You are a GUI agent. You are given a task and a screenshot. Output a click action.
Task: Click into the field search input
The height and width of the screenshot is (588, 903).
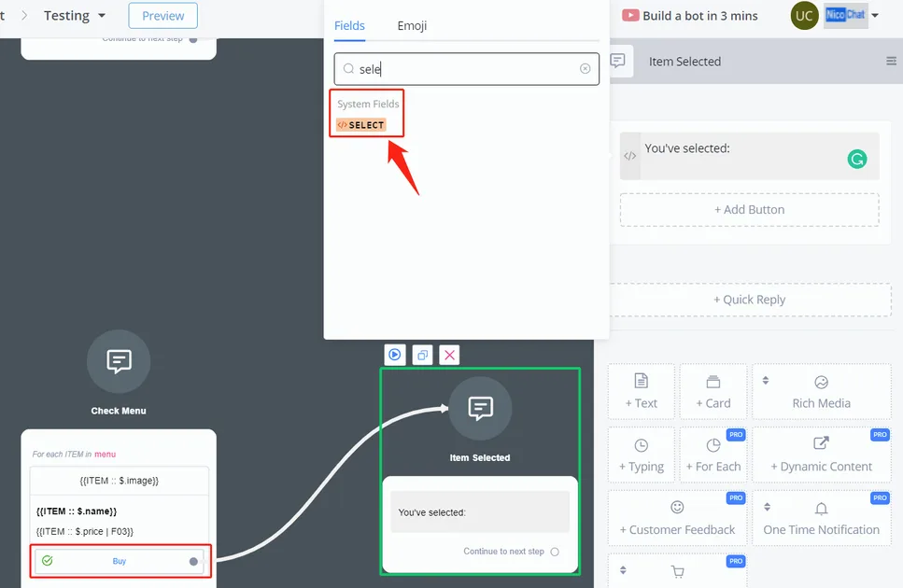click(467, 69)
